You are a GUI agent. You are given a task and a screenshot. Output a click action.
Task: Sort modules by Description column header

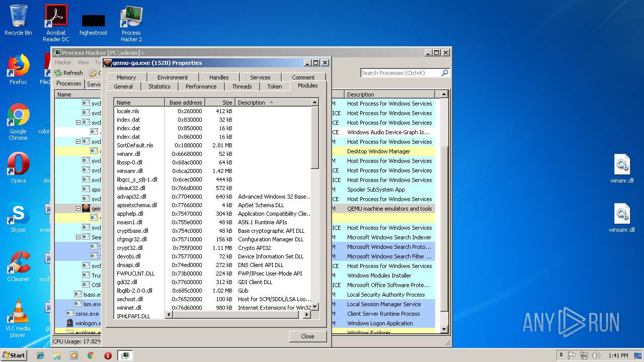[273, 103]
